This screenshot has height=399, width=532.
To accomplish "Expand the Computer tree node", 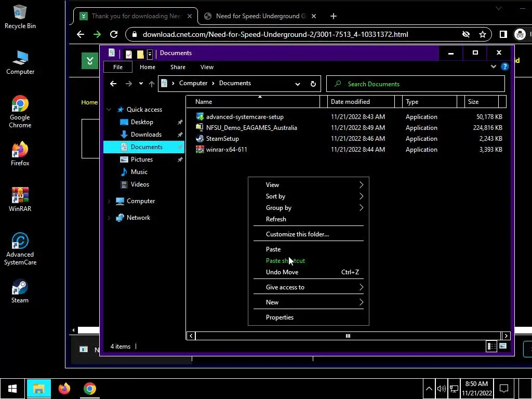I will 109,201.
